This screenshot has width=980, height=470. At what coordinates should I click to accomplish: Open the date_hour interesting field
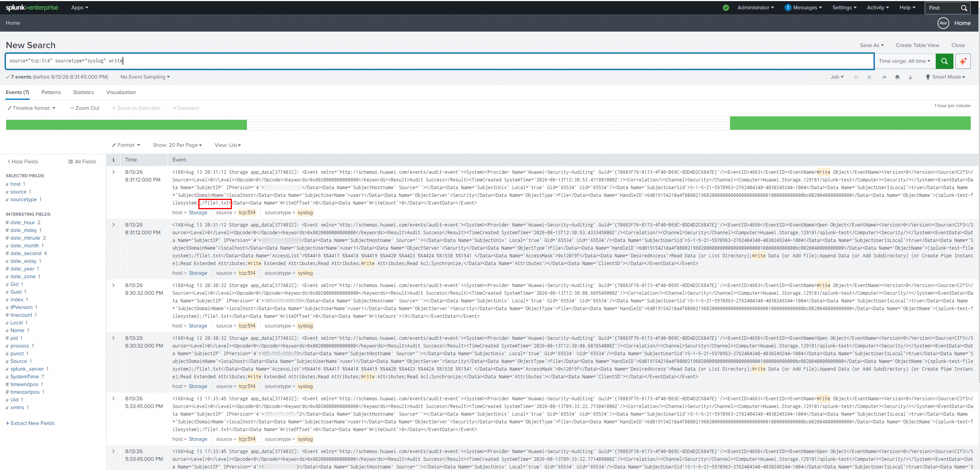23,223
